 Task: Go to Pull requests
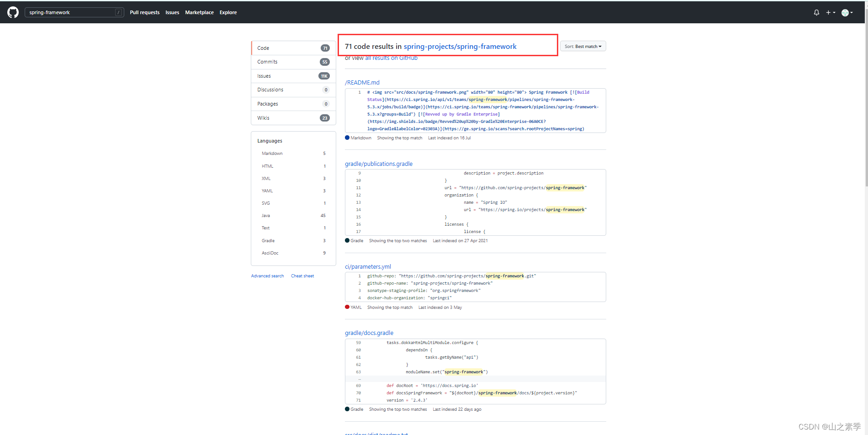(x=144, y=12)
